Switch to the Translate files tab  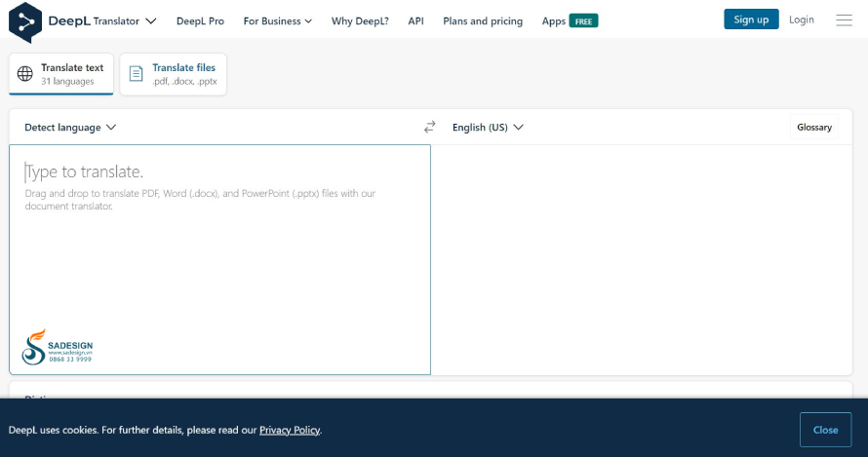click(174, 74)
